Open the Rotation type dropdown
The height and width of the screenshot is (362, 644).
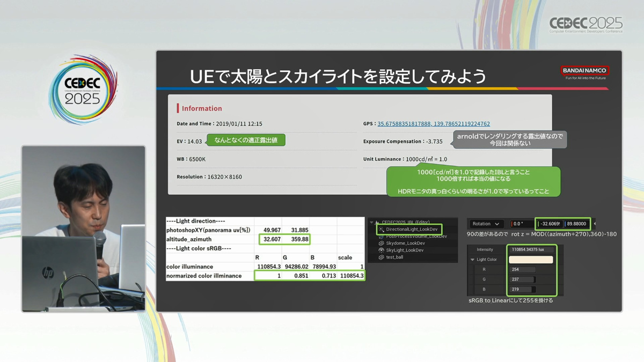point(486,224)
